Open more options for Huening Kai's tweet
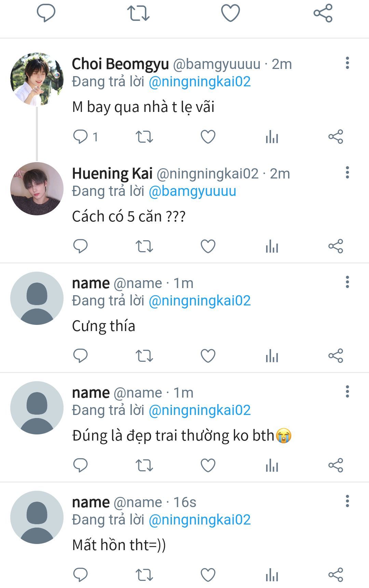Screen dimensions: 369x588 [347, 173]
